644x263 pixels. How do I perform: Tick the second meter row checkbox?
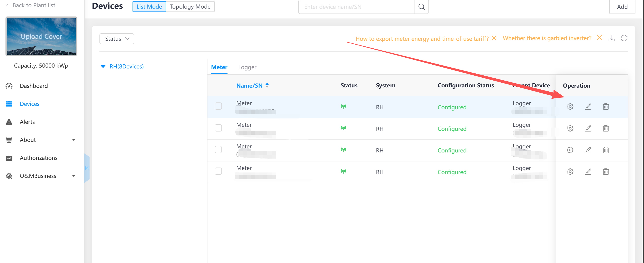218,128
